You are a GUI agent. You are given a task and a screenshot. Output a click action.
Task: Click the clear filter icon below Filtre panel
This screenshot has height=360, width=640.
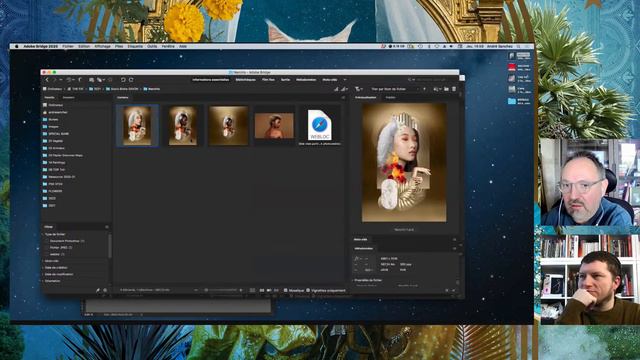coord(105,290)
